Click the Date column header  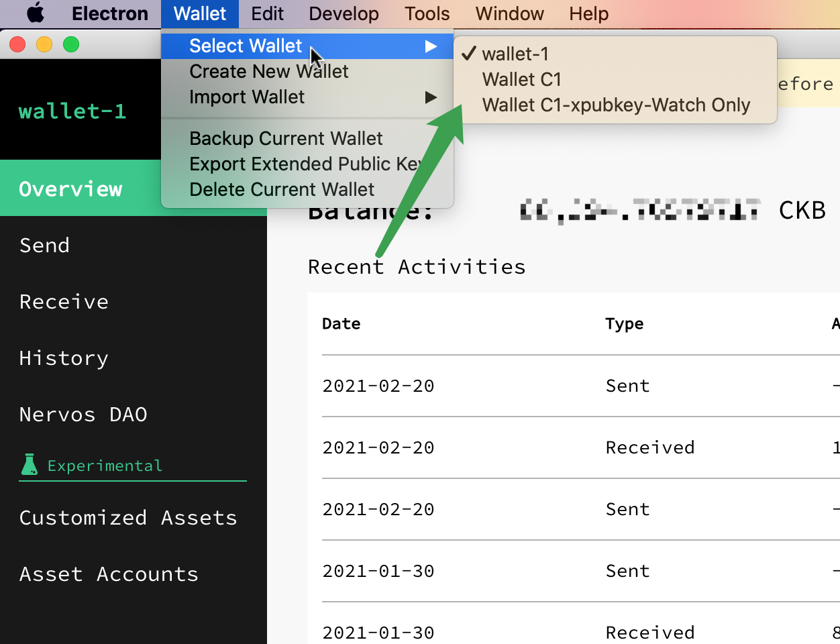[342, 324]
